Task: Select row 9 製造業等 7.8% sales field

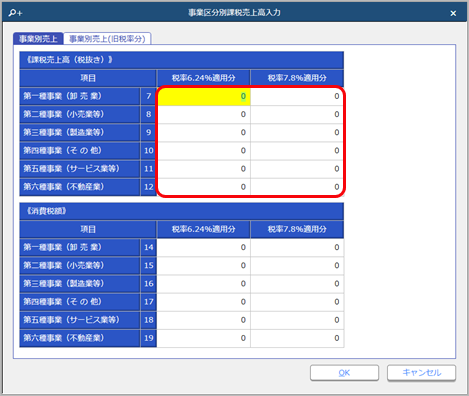Action: pyautogui.click(x=297, y=133)
